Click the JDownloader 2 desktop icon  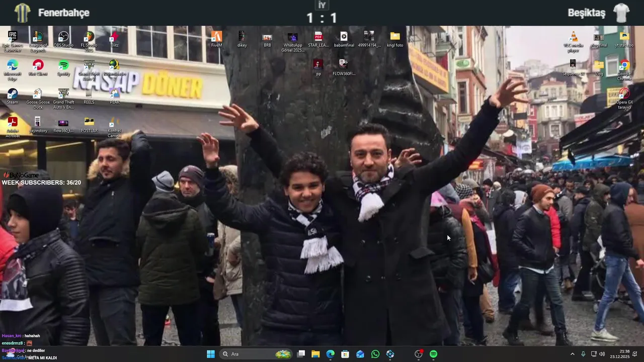point(115,70)
